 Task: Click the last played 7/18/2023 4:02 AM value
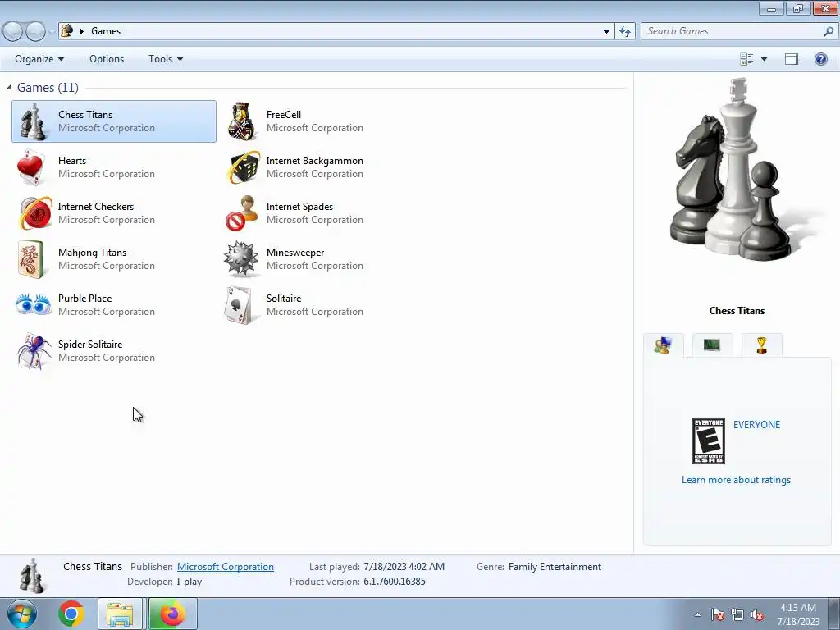[404, 566]
